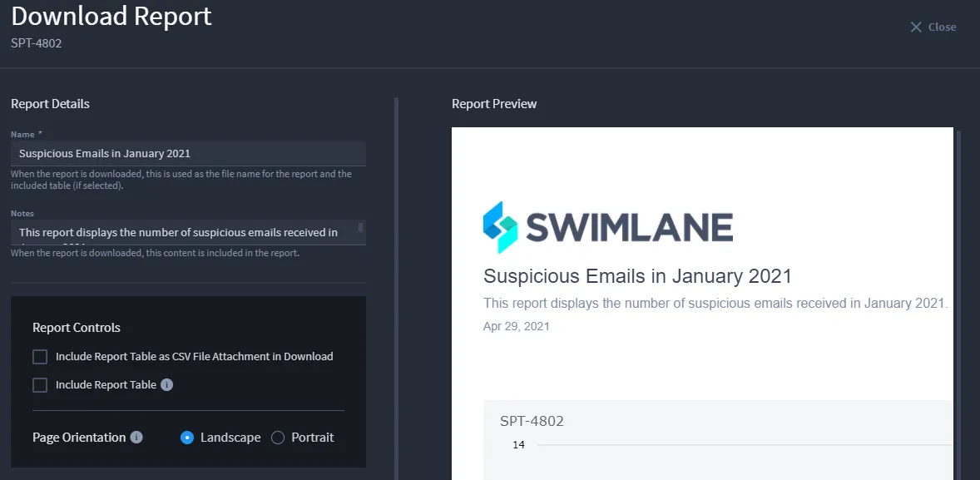Click the Page Orientation label
980x480 pixels.
coord(79,438)
